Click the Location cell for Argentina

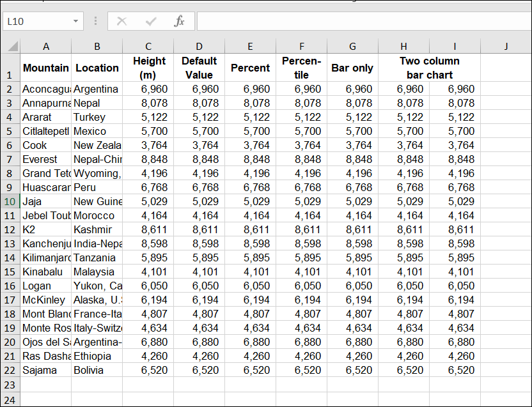97,89
